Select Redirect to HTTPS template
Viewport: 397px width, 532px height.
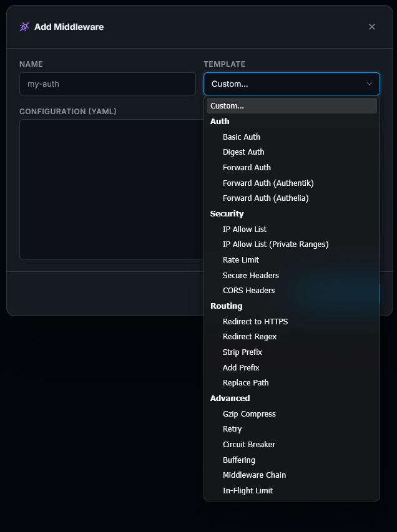(255, 321)
